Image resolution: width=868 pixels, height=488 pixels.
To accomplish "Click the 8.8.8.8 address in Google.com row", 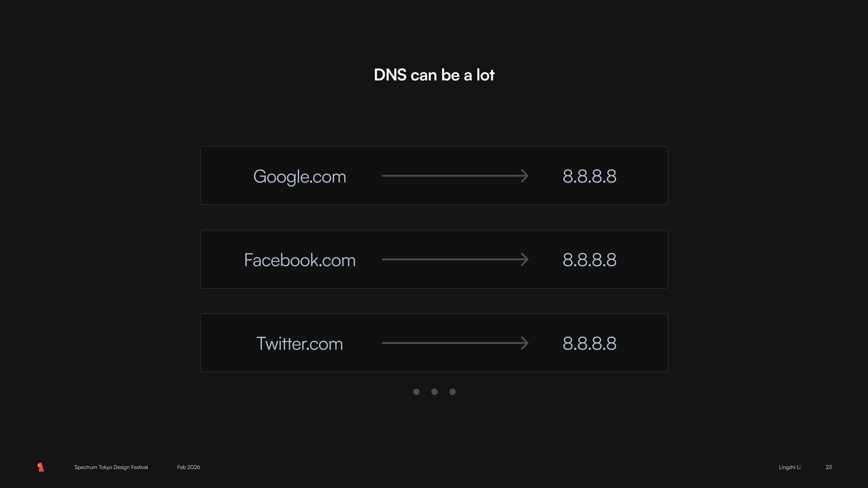I will pyautogui.click(x=589, y=176).
